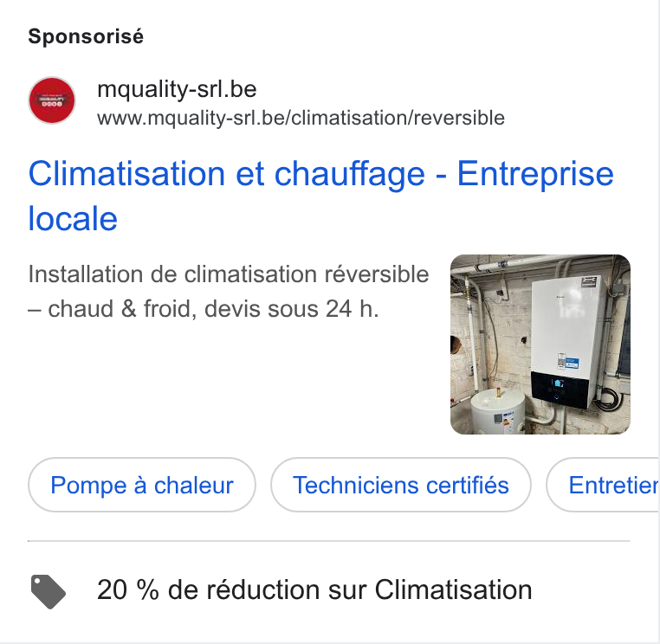
Task: Open the partially visible "Entretien" chip
Action: tap(603, 485)
